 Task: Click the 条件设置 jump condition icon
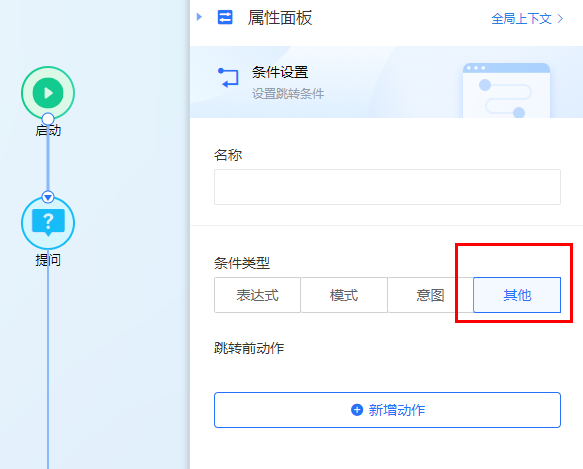(x=228, y=78)
